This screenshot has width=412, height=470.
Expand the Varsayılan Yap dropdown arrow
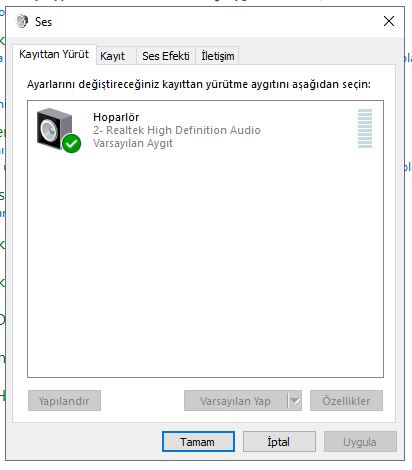click(295, 401)
